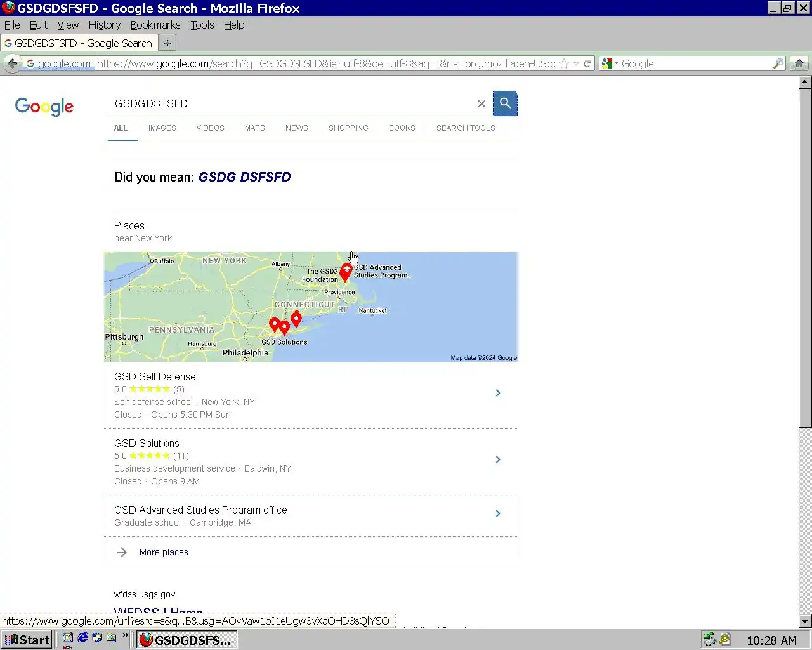Open chevron arrow for GSD Self Defense
812x650 pixels.
point(498,393)
